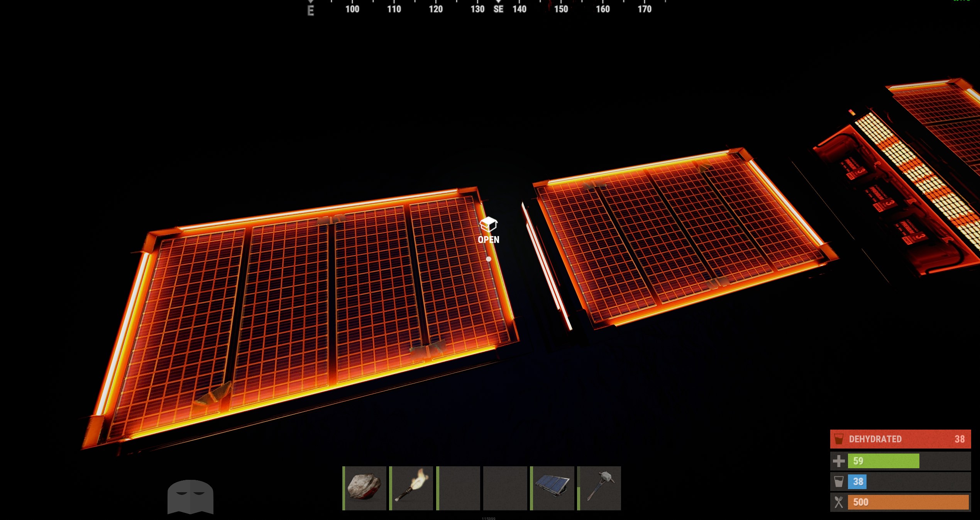Image resolution: width=980 pixels, height=520 pixels.
Task: Click the green health bar
Action: (x=884, y=461)
